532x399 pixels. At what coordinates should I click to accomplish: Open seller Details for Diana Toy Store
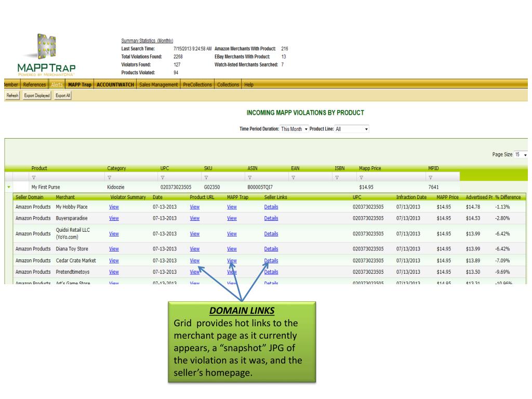point(271,249)
